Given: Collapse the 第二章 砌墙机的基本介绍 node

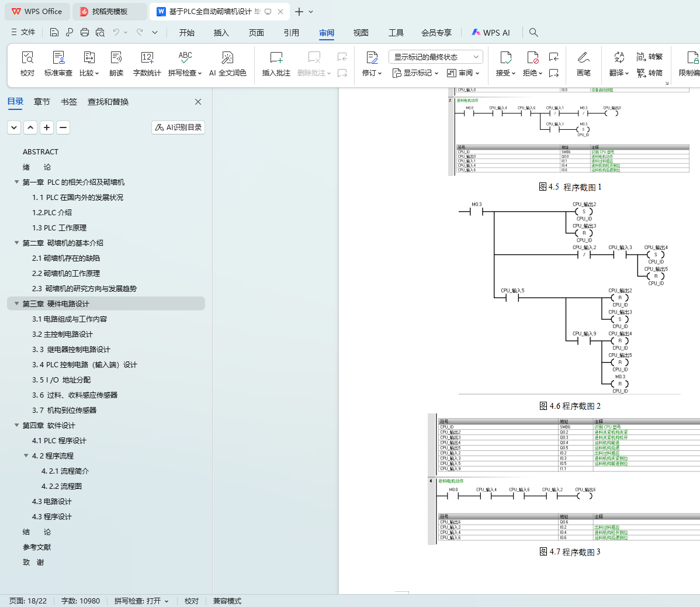Looking at the screenshot, I should pos(16,243).
